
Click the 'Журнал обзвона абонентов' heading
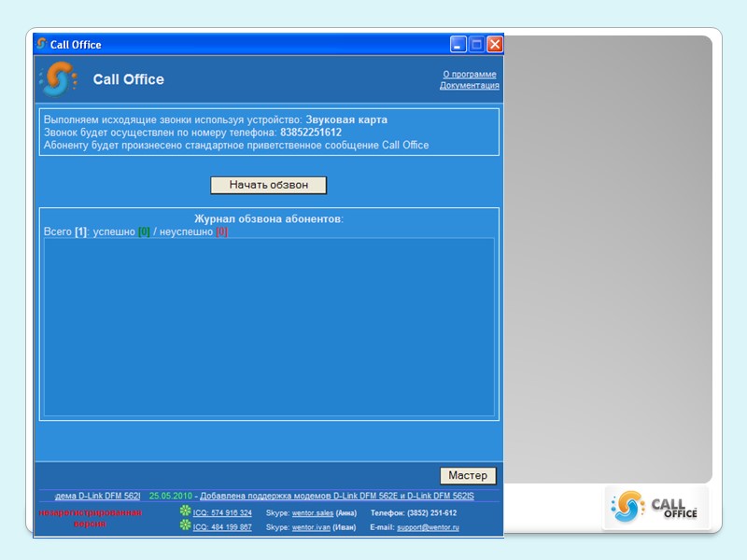pos(269,219)
